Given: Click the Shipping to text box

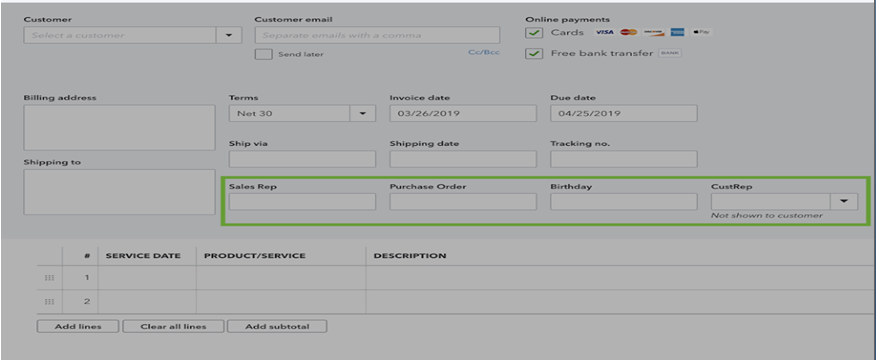Looking at the screenshot, I should click(x=120, y=192).
